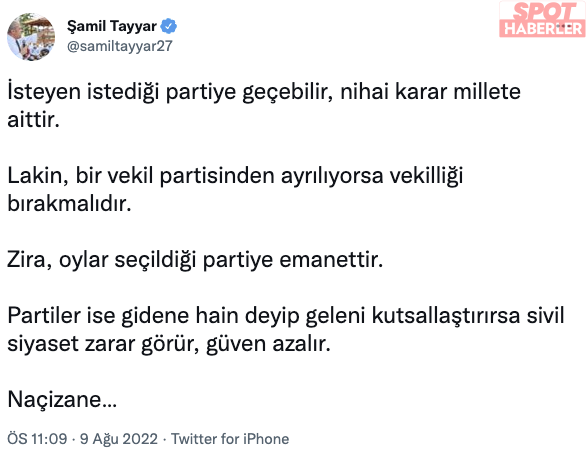Click the word 'aittir' ending the first paragraph

click(x=33, y=120)
